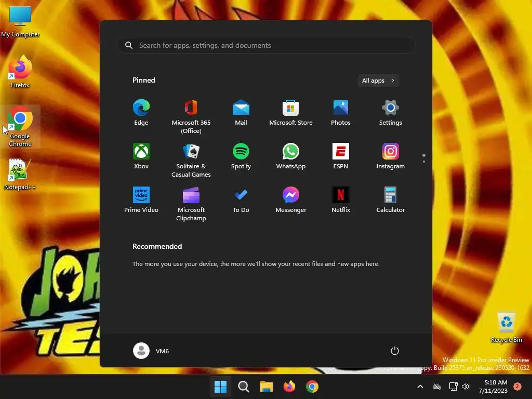Viewport: 532px width, 399px height.
Task: Open Prime Video
Action: [x=141, y=200]
